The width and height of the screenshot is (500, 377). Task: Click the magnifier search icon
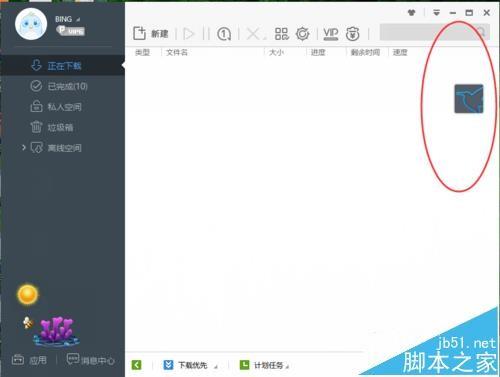(x=481, y=32)
